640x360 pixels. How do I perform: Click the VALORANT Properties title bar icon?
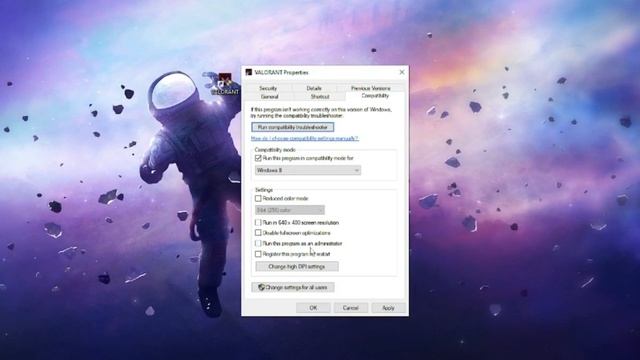pyautogui.click(x=249, y=72)
